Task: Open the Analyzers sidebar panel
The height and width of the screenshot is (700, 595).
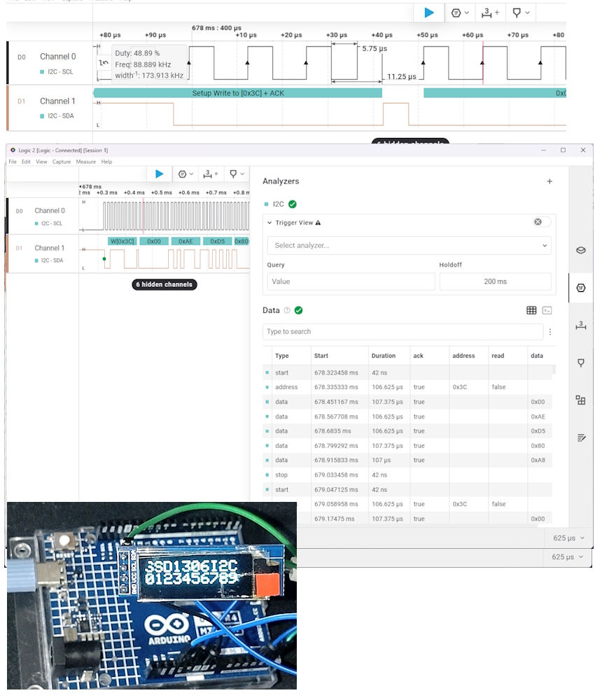Action: tap(581, 288)
